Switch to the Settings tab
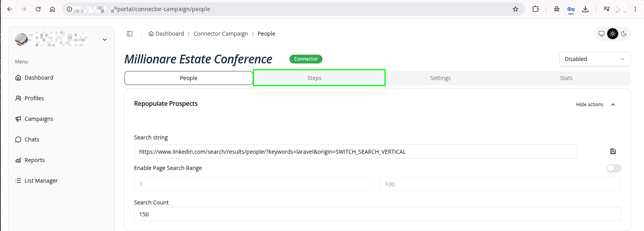 (x=440, y=78)
